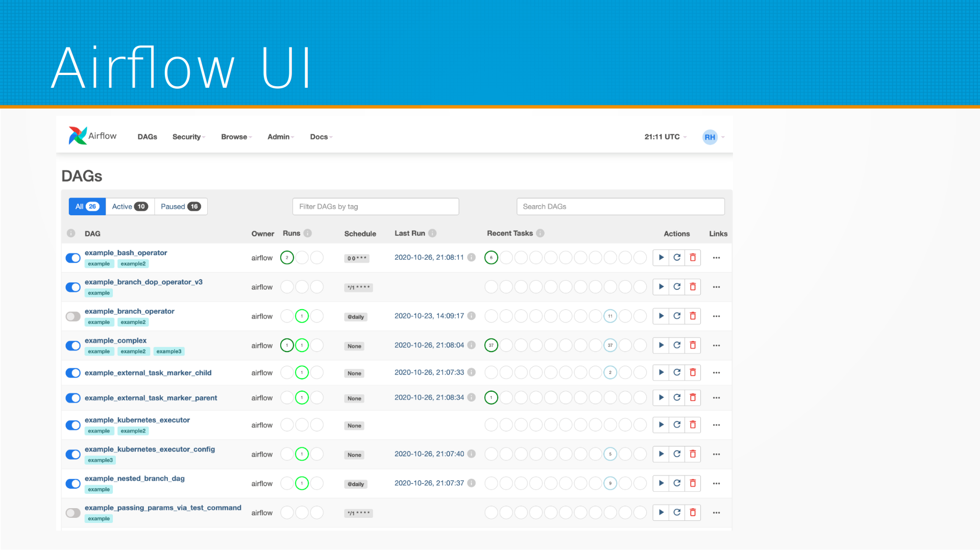Switch to the Paused DAGs filter
Viewport: 980px width, 551px height.
181,207
